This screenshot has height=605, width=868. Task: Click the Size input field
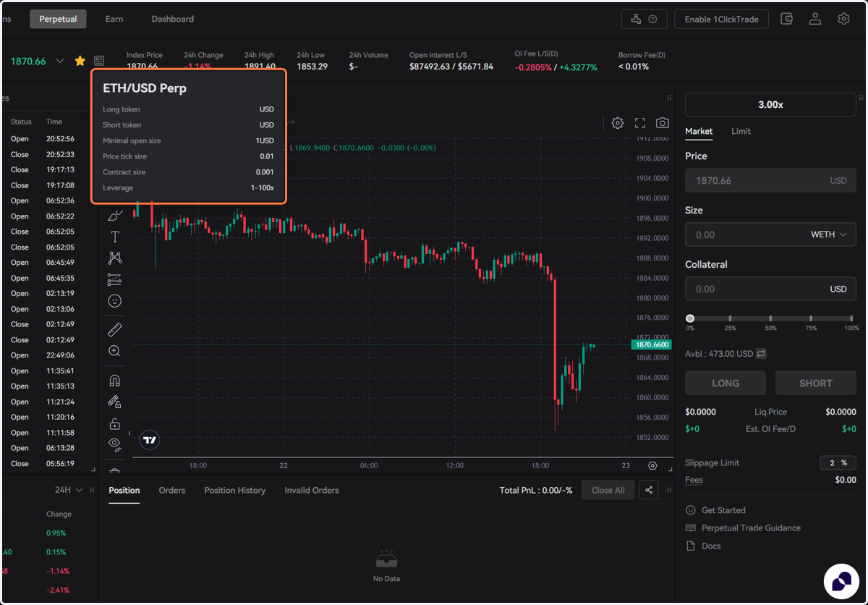(770, 234)
